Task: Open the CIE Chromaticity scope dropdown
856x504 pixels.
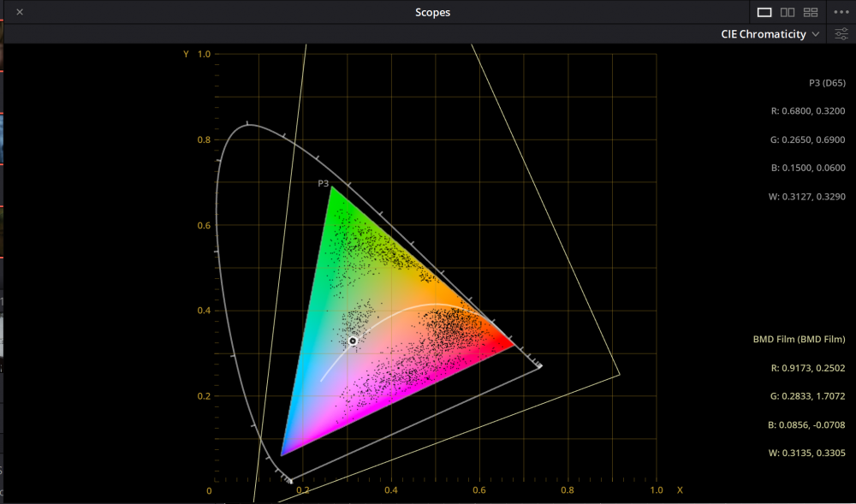Action: pos(770,34)
